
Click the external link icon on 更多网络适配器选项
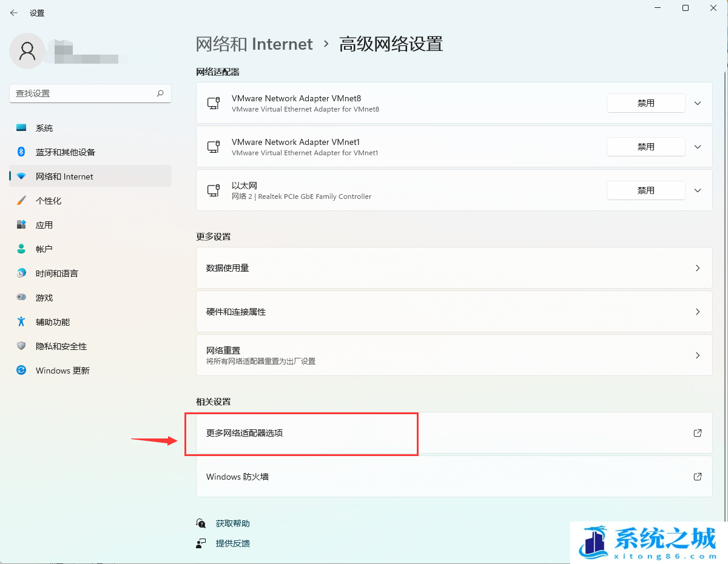tap(697, 433)
